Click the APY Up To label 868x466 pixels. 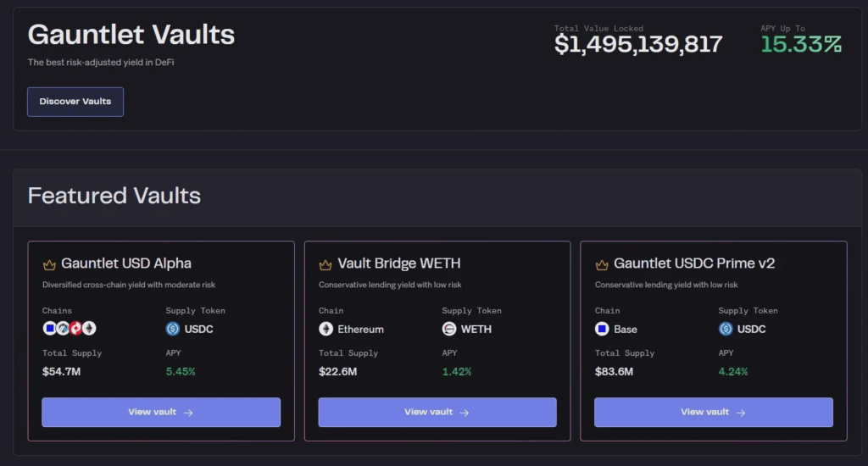point(782,28)
